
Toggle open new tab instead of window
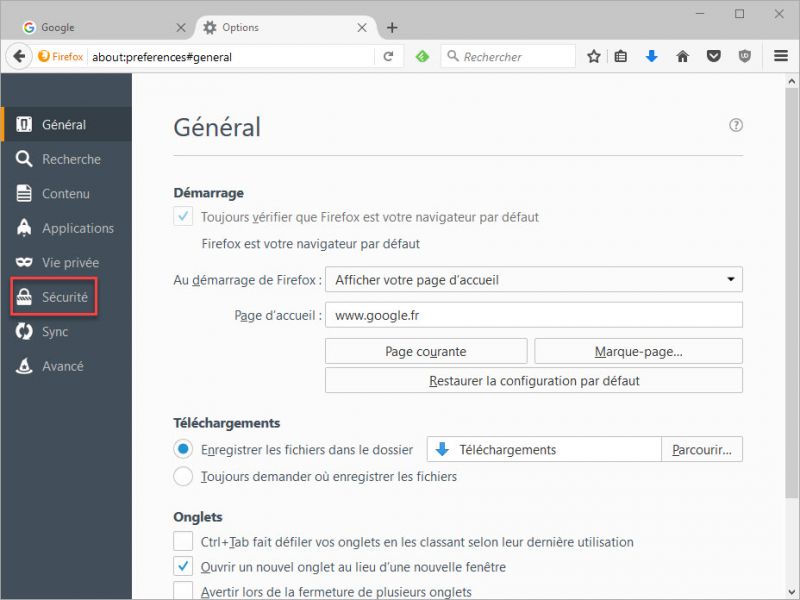[x=183, y=566]
